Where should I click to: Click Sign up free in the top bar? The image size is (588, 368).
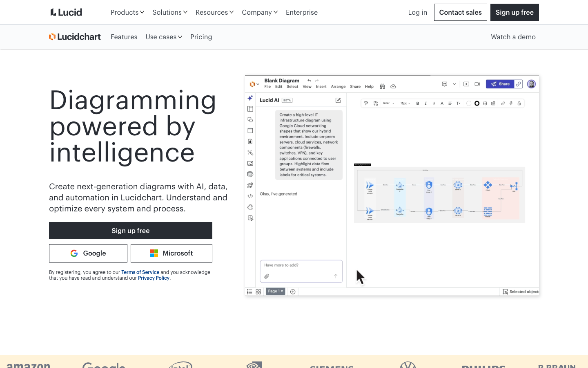pyautogui.click(x=514, y=12)
